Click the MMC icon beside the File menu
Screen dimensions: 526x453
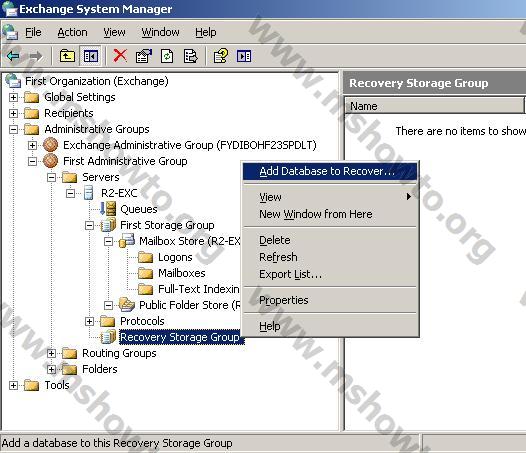pos(10,32)
